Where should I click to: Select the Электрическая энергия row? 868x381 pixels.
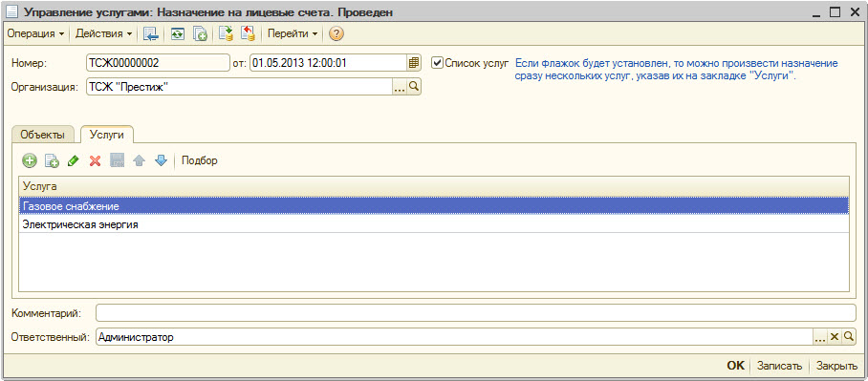click(434, 225)
